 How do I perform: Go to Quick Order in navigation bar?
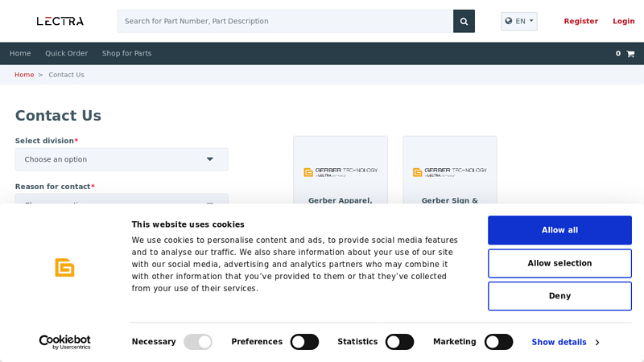[66, 54]
